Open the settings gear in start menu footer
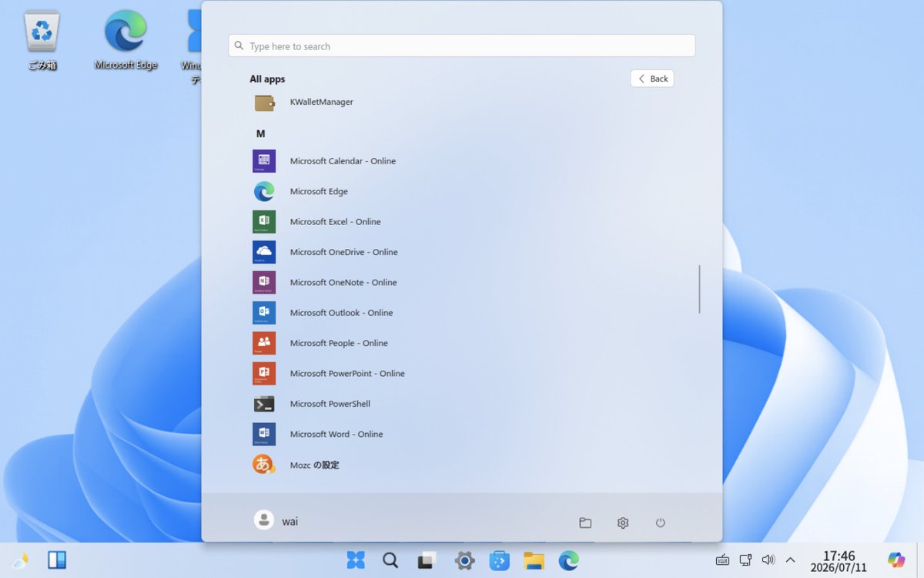The image size is (924, 578). [623, 523]
